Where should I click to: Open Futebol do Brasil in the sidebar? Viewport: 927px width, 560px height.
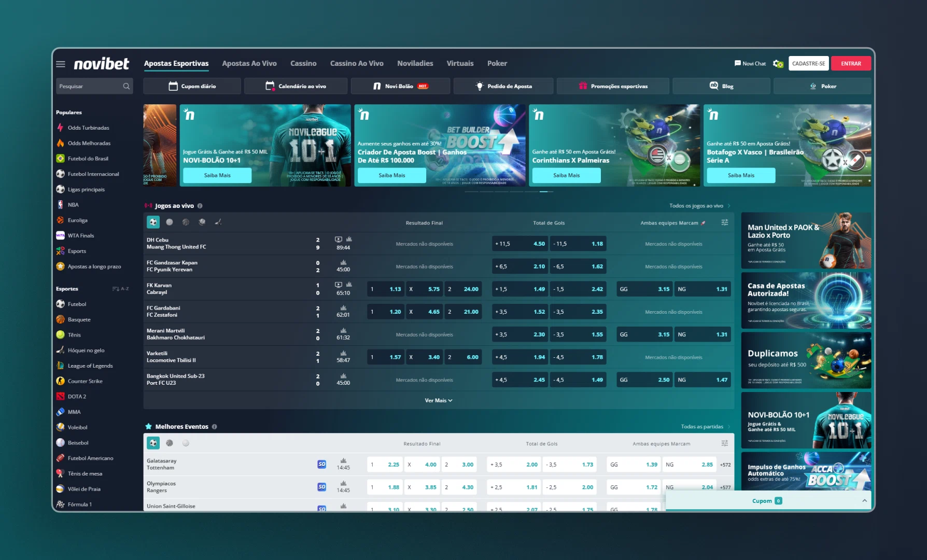(x=82, y=159)
